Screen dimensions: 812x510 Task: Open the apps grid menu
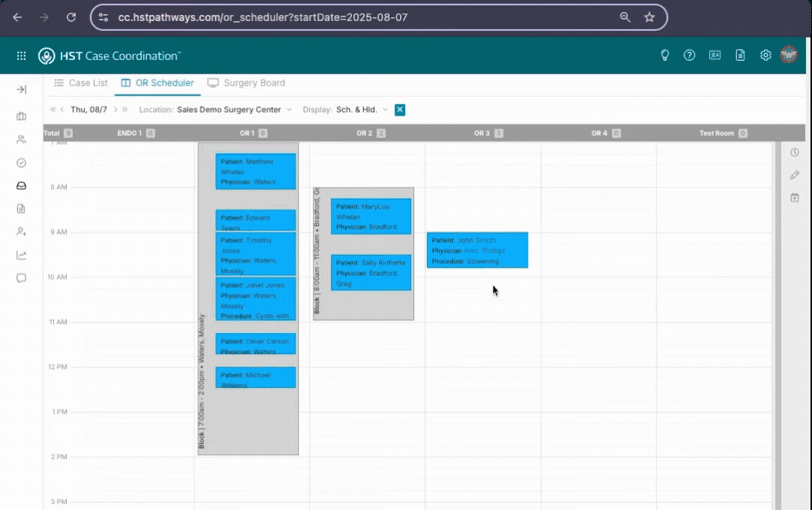coord(21,55)
